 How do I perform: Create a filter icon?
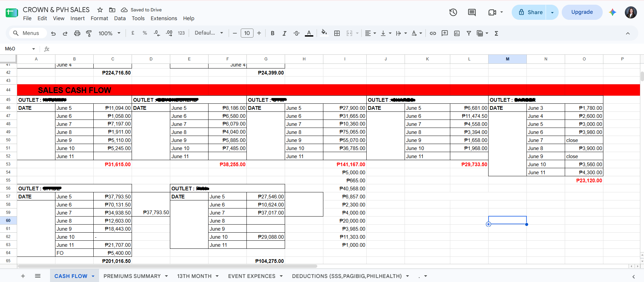click(x=469, y=33)
